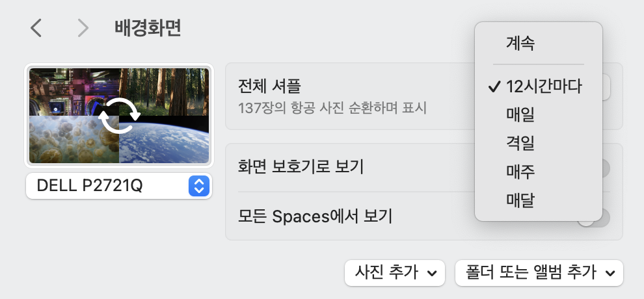644x299 pixels.
Task: Click the 전체 셔플 row label
Action: (269, 86)
